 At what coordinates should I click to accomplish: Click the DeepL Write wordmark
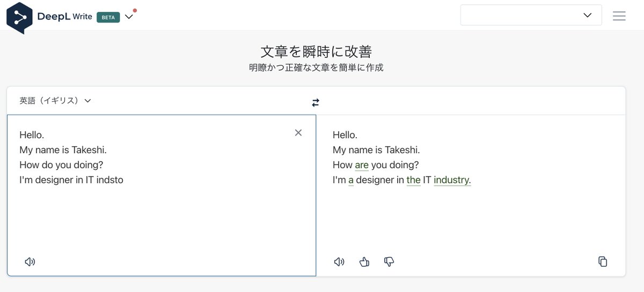65,17
